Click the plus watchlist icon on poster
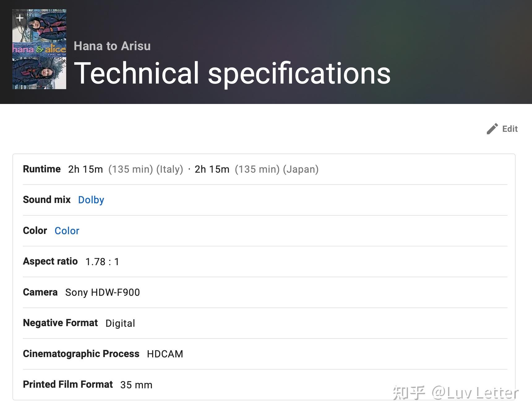The image size is (532, 414). pos(20,18)
